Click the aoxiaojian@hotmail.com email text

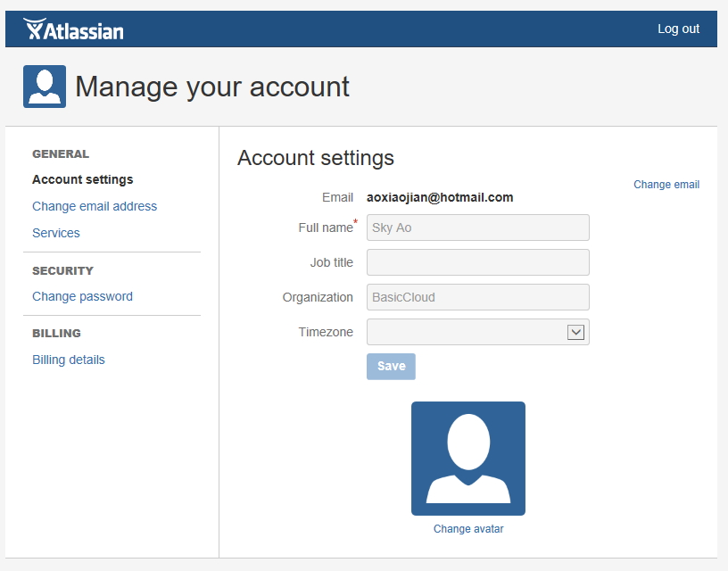440,197
